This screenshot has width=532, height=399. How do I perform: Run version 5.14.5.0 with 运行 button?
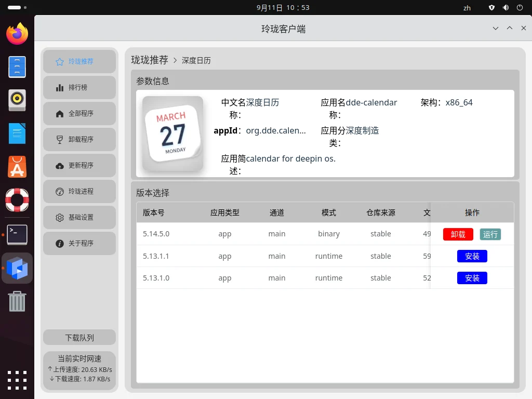click(x=490, y=234)
